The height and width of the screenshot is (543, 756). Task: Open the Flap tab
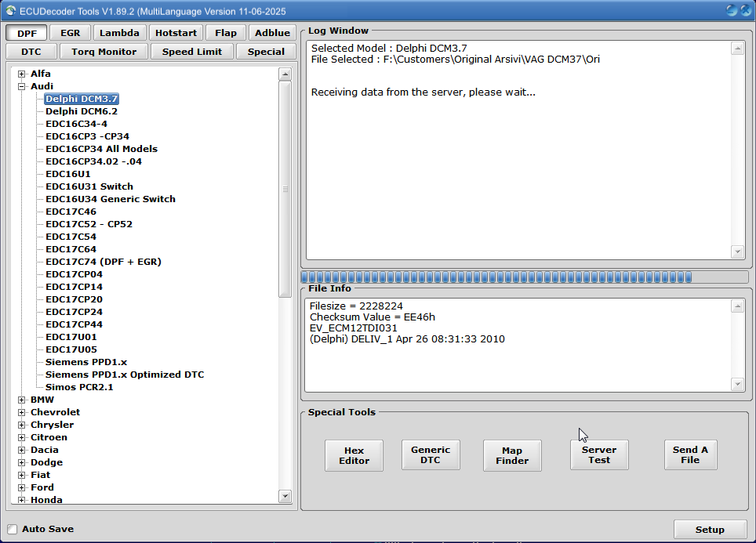point(225,32)
